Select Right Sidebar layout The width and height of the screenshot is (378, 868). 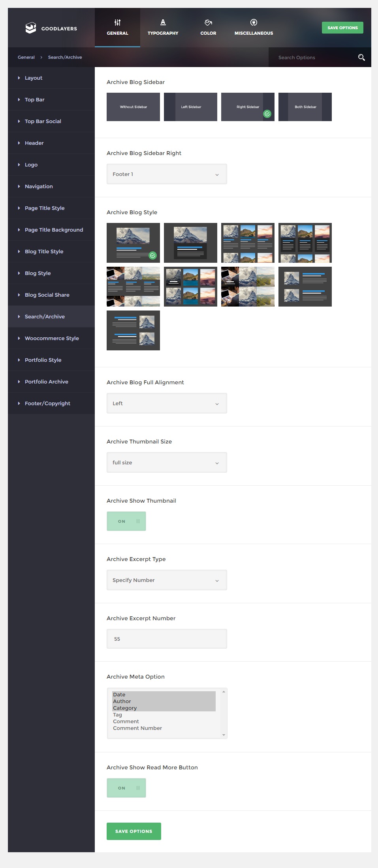pyautogui.click(x=248, y=107)
